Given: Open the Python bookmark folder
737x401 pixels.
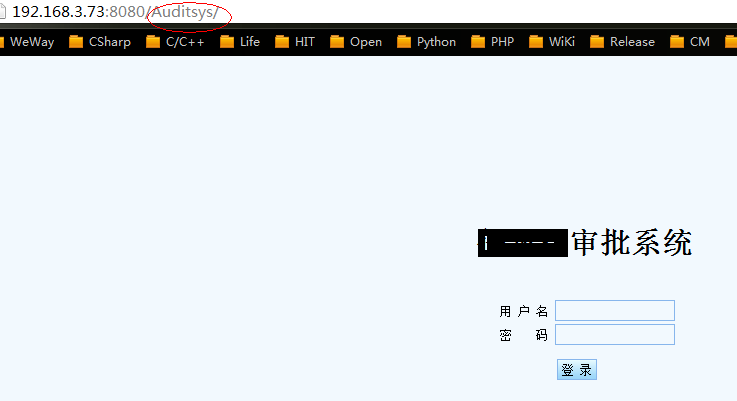Looking at the screenshot, I should tap(426, 42).
